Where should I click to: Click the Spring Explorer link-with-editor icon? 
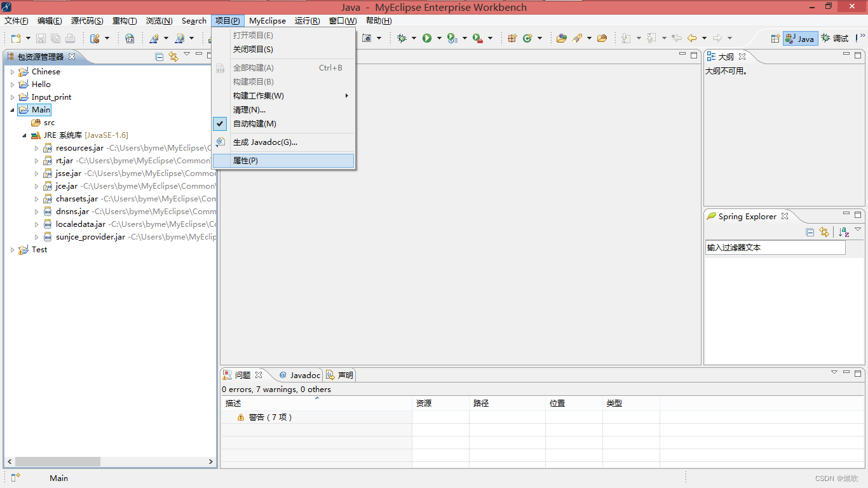[x=824, y=232]
